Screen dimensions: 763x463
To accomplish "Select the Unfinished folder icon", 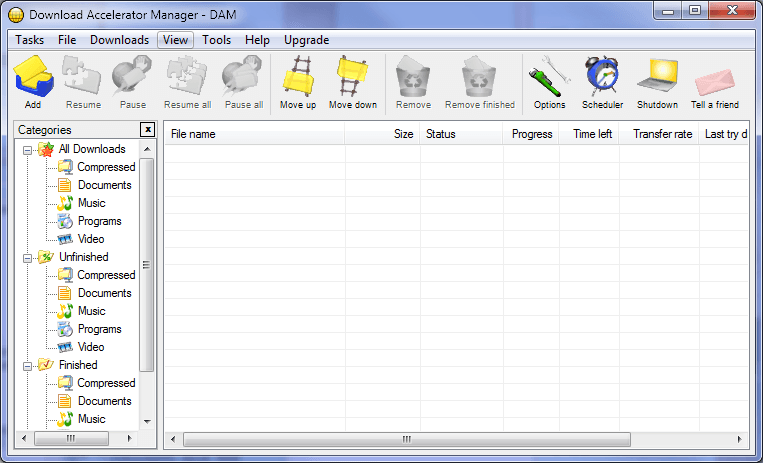I will (46, 257).
